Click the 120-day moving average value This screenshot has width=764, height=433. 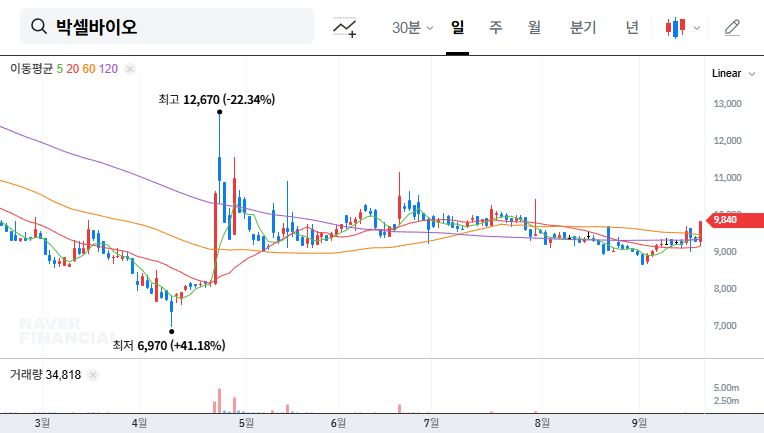[108, 69]
